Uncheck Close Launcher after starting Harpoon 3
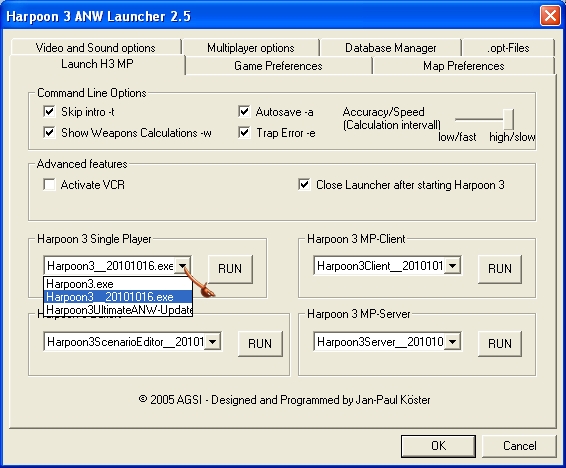The width and height of the screenshot is (566, 468). coord(304,184)
